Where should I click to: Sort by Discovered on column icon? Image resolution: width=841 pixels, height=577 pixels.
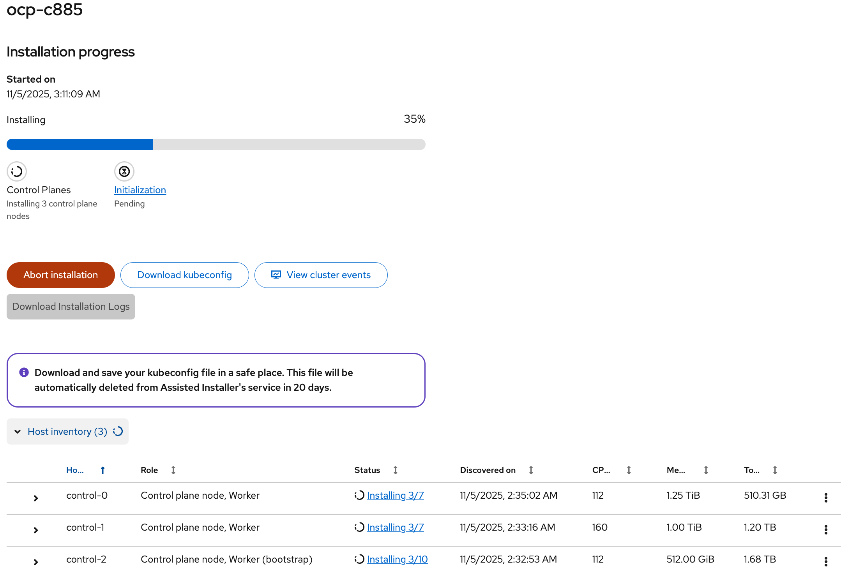point(531,470)
